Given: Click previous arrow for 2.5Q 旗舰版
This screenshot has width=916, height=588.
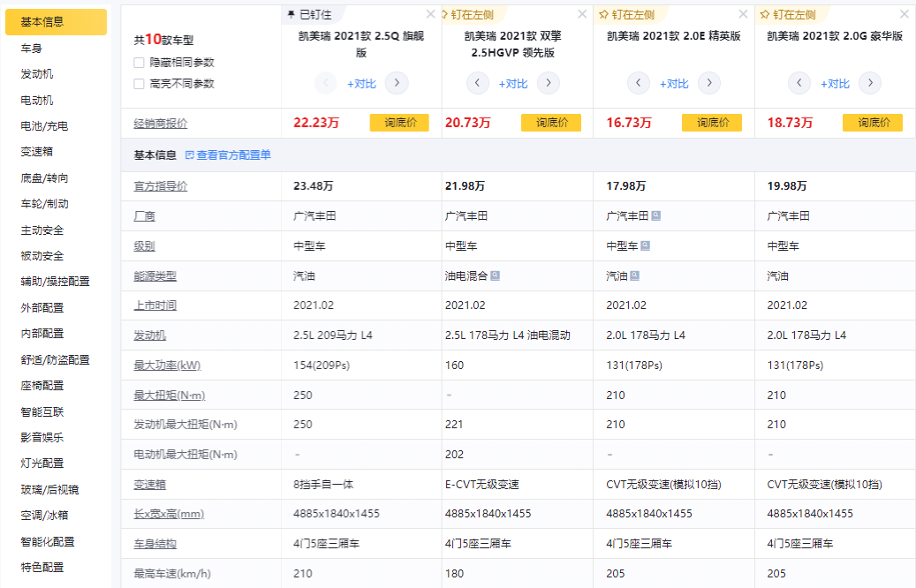Looking at the screenshot, I should coord(326,83).
